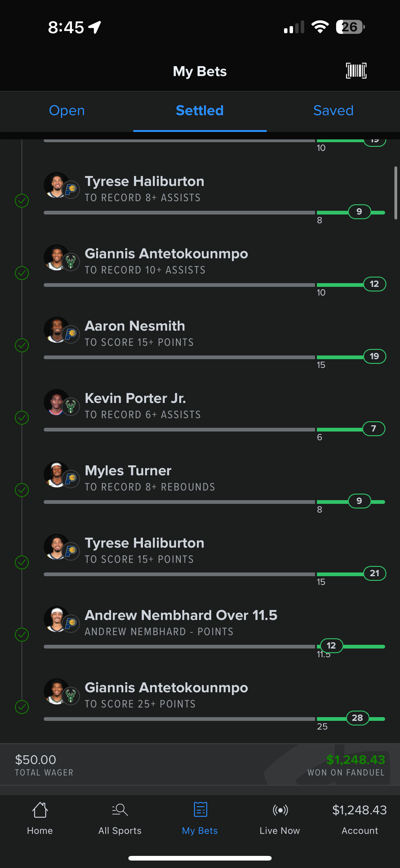This screenshot has height=868, width=400.
Task: Click the vertical scrollbar on right edge
Action: 396,193
